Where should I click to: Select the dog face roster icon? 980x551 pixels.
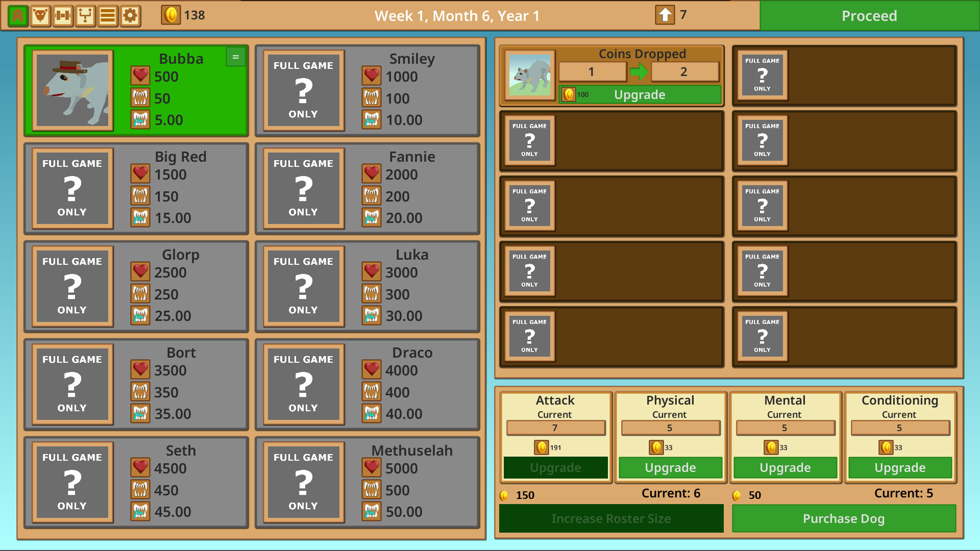40,16
